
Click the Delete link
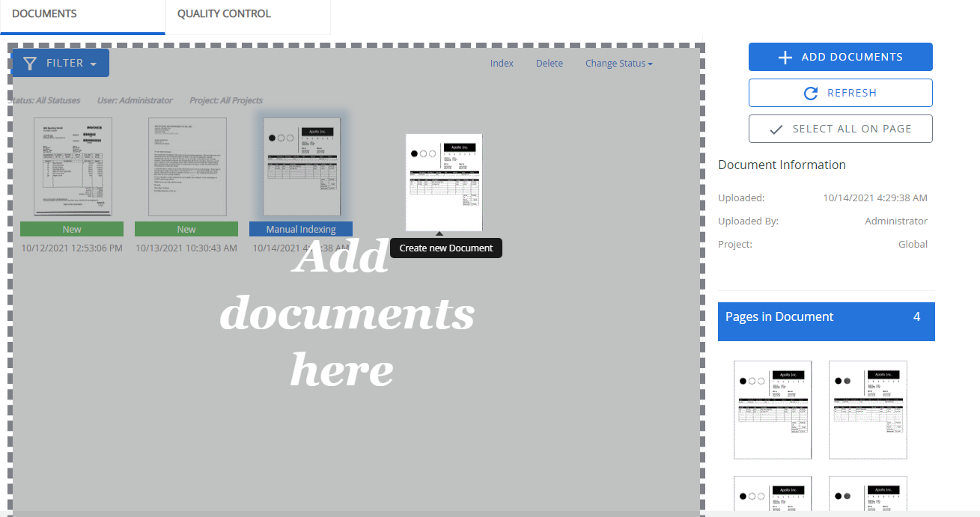pyautogui.click(x=549, y=64)
